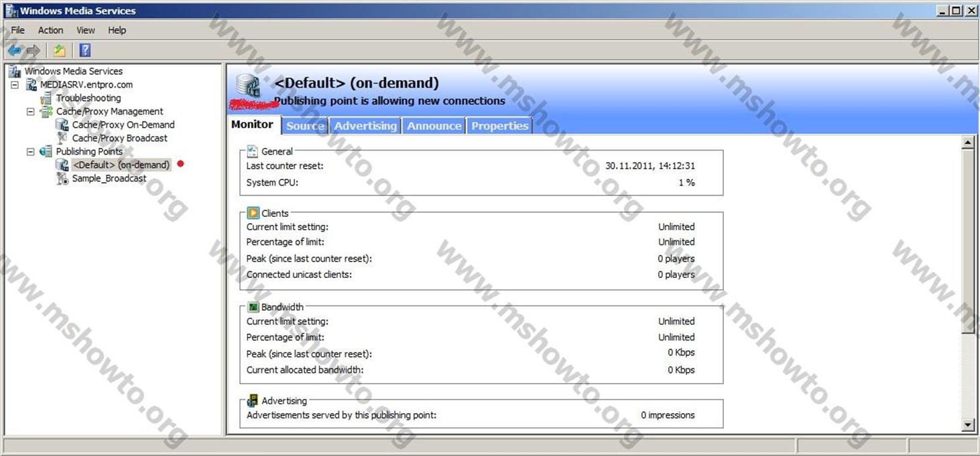Switch to the Source tab

point(305,126)
